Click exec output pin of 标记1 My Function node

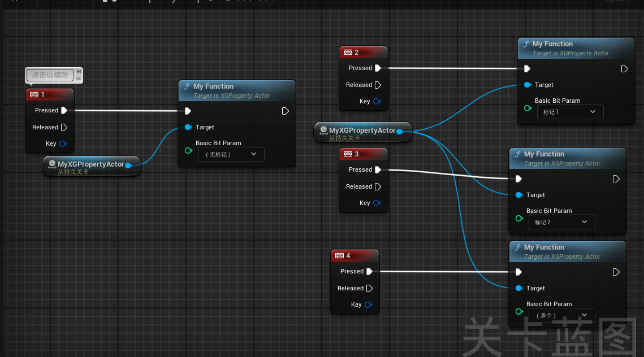624,68
